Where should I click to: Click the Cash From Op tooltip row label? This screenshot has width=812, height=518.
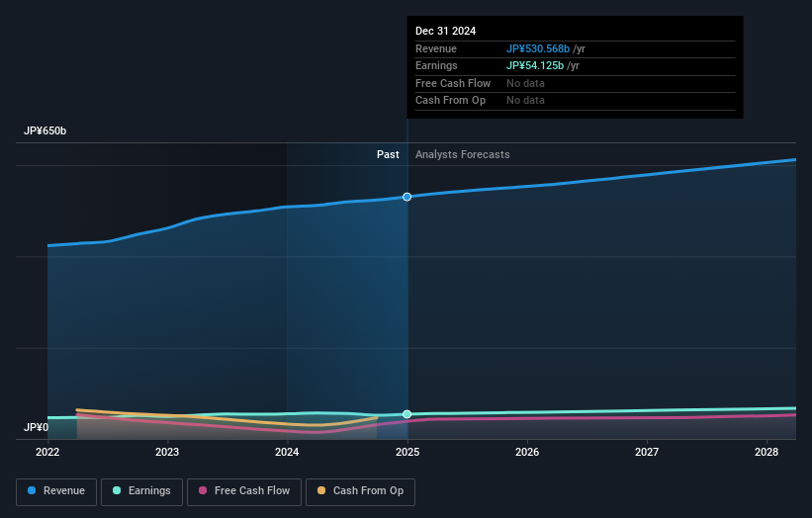(451, 101)
